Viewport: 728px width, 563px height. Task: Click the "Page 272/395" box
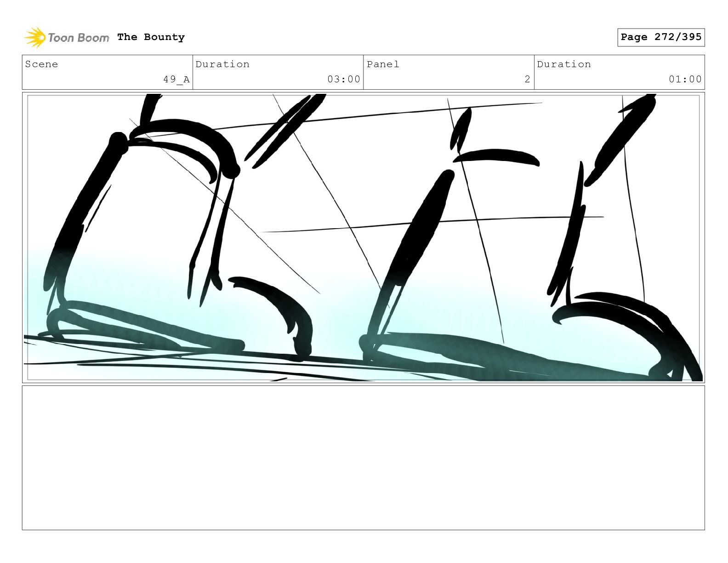coord(661,37)
